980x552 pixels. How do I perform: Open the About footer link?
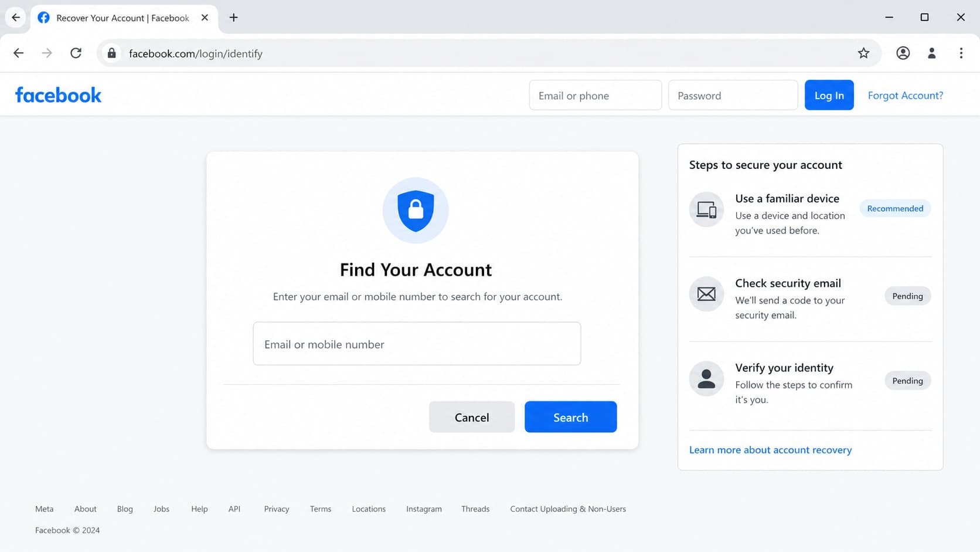click(x=86, y=509)
